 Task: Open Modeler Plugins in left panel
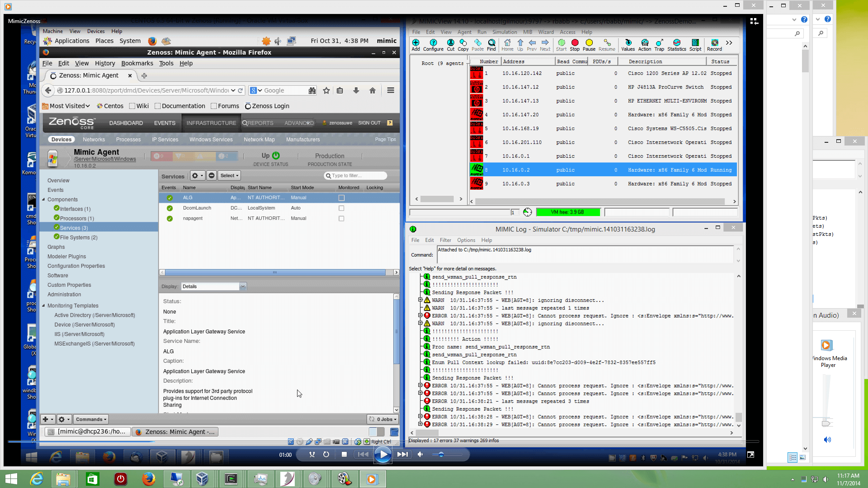(66, 257)
